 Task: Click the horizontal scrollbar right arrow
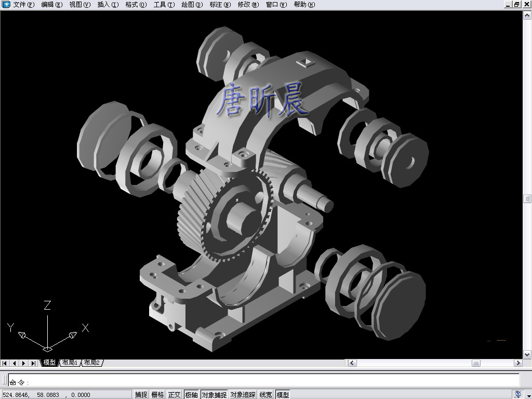pos(518,363)
